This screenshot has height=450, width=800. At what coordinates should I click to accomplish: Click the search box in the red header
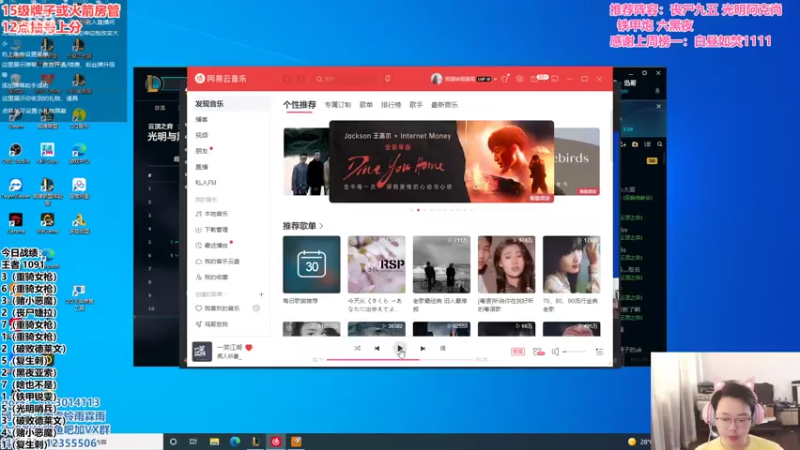(x=346, y=79)
